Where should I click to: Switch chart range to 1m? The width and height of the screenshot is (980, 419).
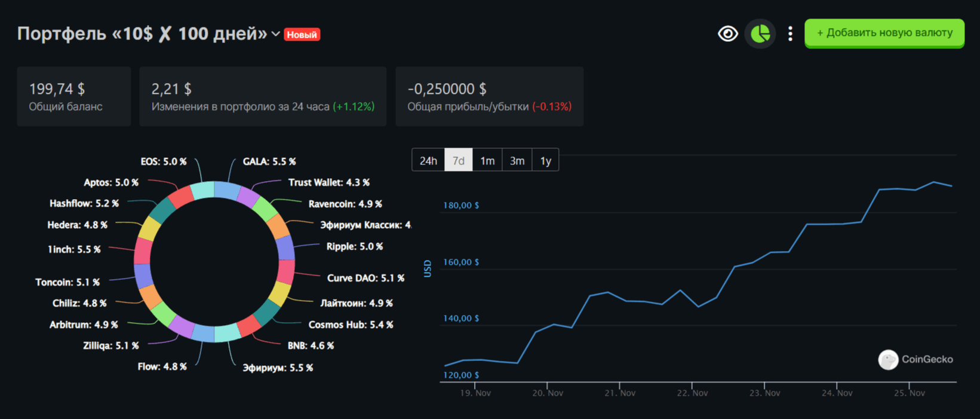487,160
